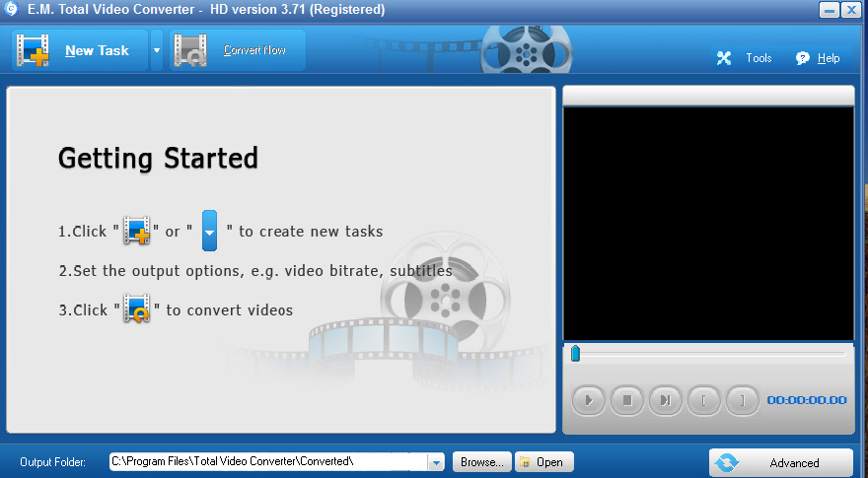
Task: Click the Tools crossed-wrench icon
Action: (724, 58)
